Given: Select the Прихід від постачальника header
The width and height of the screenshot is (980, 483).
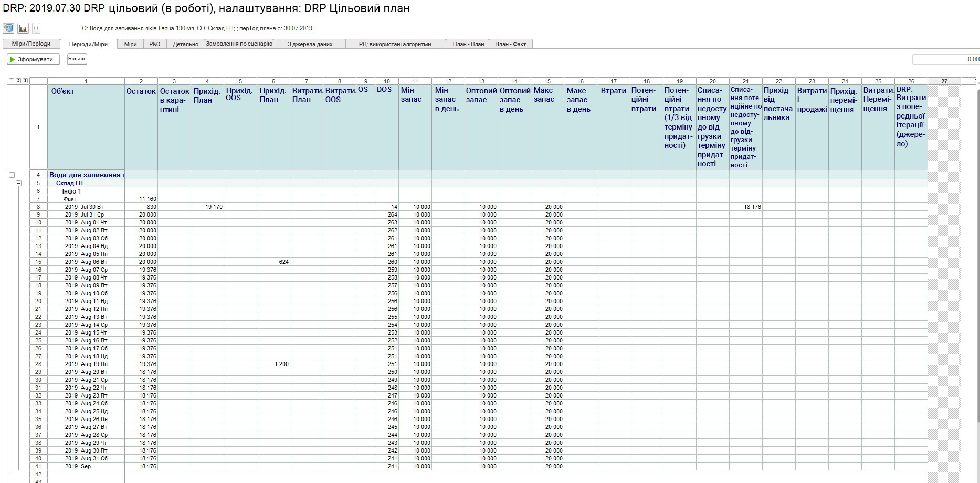Looking at the screenshot, I should [779, 127].
